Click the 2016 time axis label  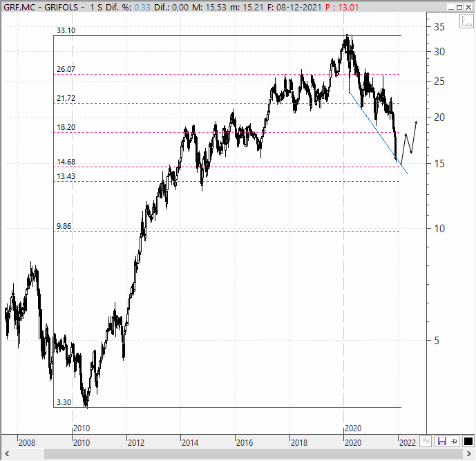click(x=245, y=443)
